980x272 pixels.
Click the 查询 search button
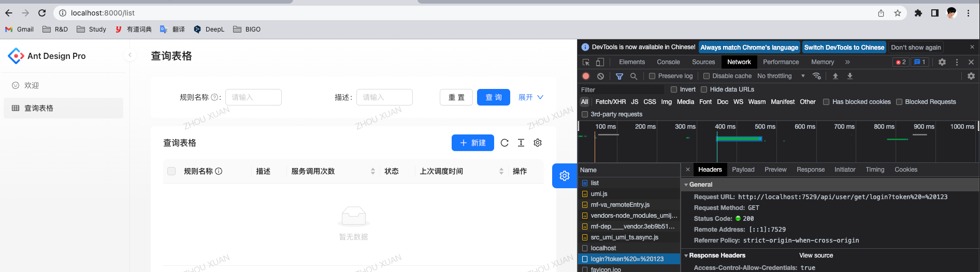494,97
